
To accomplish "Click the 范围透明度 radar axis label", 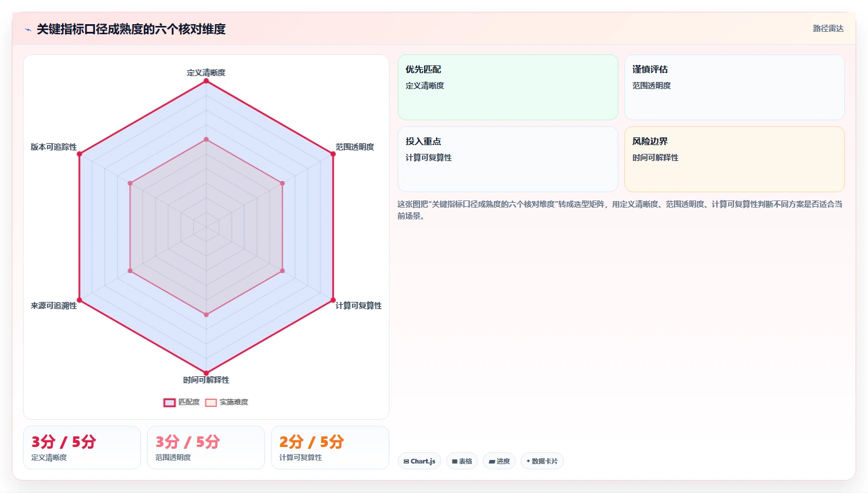I will (355, 147).
